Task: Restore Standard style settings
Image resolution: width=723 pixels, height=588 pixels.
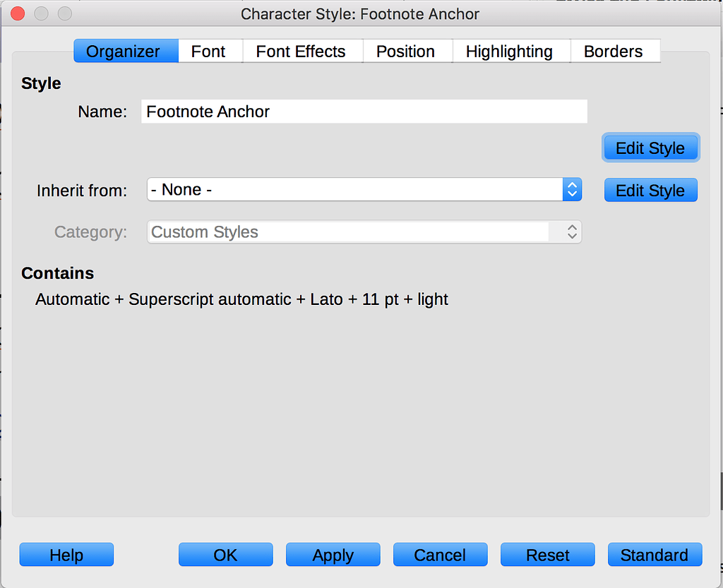Action: [x=655, y=555]
